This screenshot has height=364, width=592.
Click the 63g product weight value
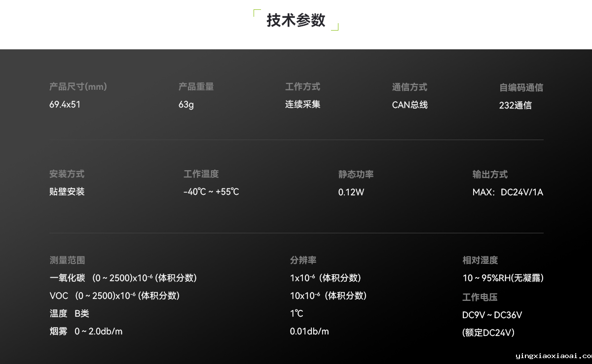coord(186,105)
